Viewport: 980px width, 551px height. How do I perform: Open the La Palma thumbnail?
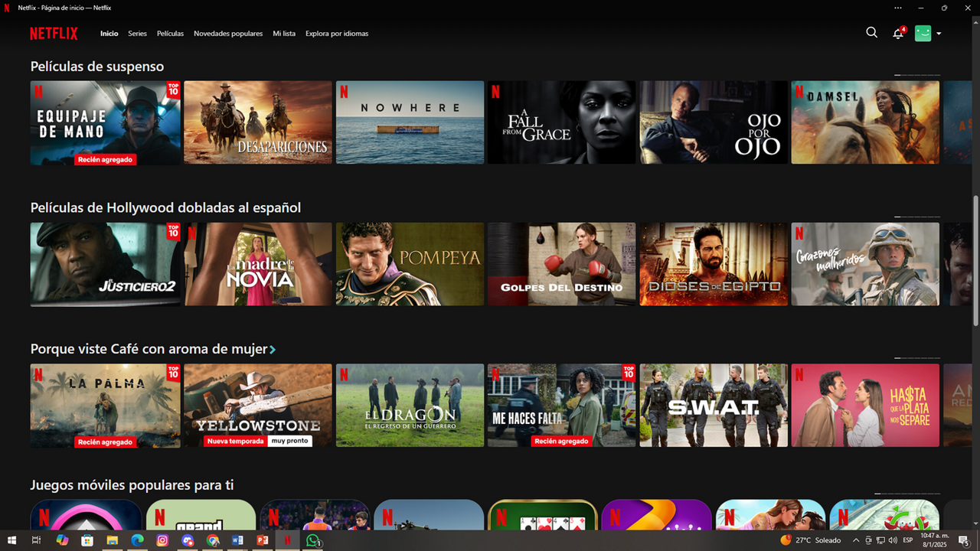(106, 406)
